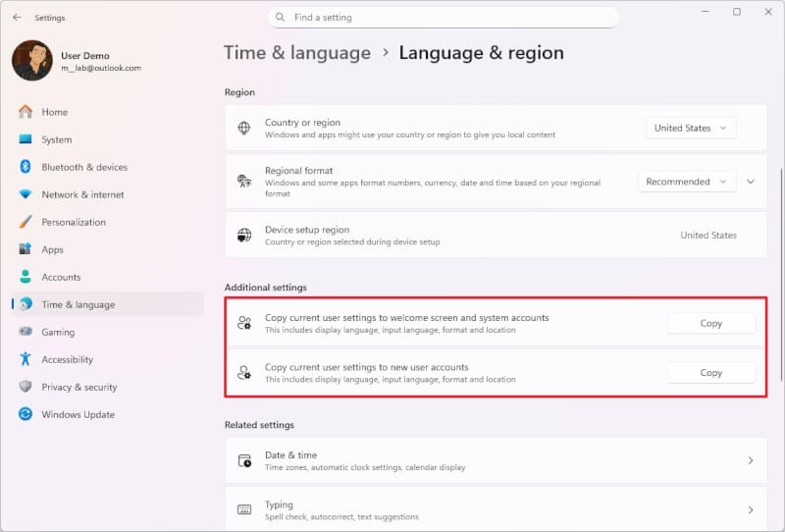The image size is (785, 532).
Task: Go to the Accounts settings page
Action: 61,277
